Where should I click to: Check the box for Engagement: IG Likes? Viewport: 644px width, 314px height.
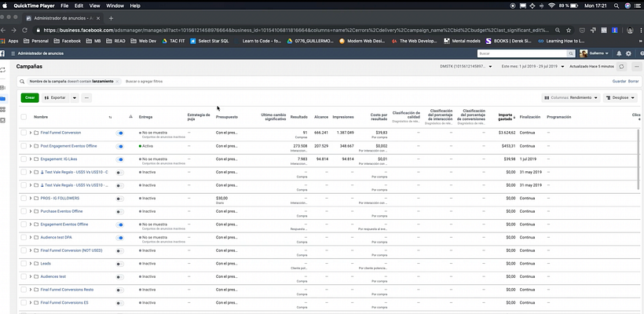(24, 159)
